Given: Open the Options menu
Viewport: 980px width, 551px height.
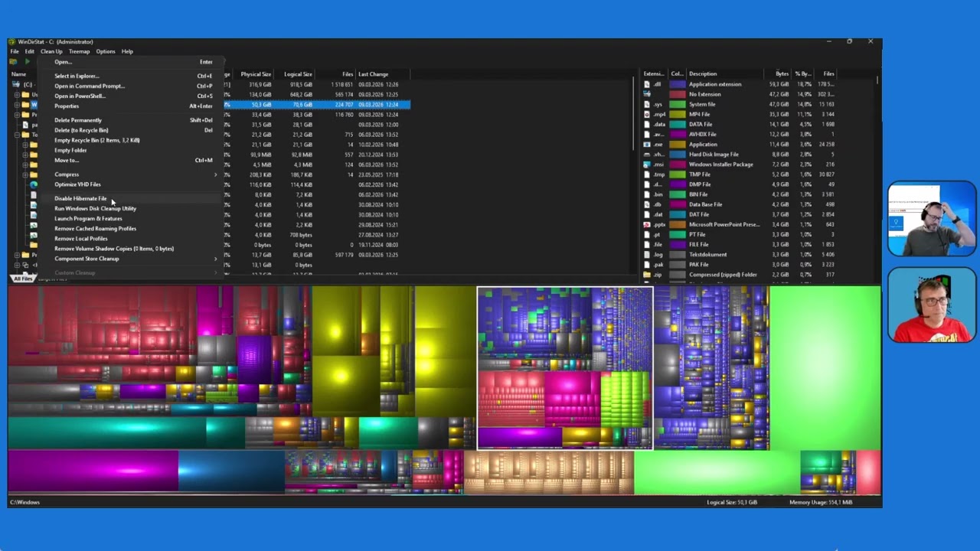Looking at the screenshot, I should click(x=106, y=52).
